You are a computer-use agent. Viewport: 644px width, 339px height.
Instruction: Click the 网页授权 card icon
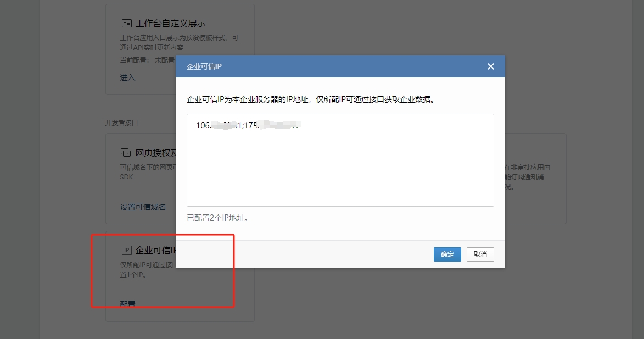(126, 152)
